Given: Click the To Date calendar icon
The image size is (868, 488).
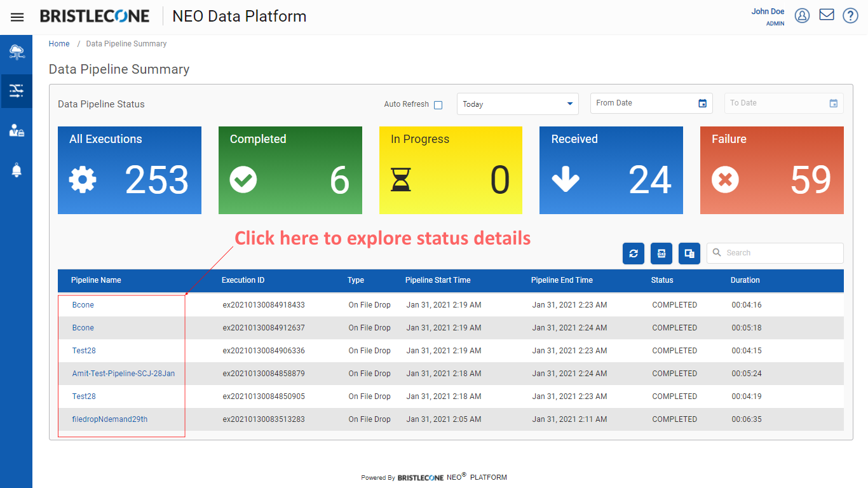Looking at the screenshot, I should (833, 104).
